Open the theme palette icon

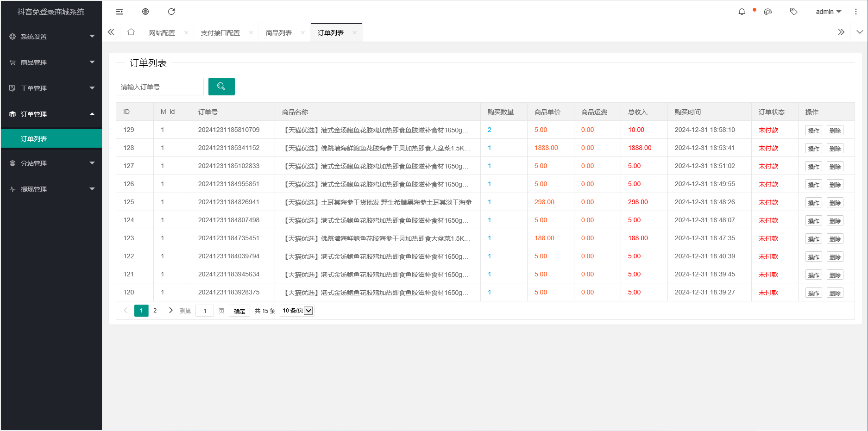click(768, 12)
